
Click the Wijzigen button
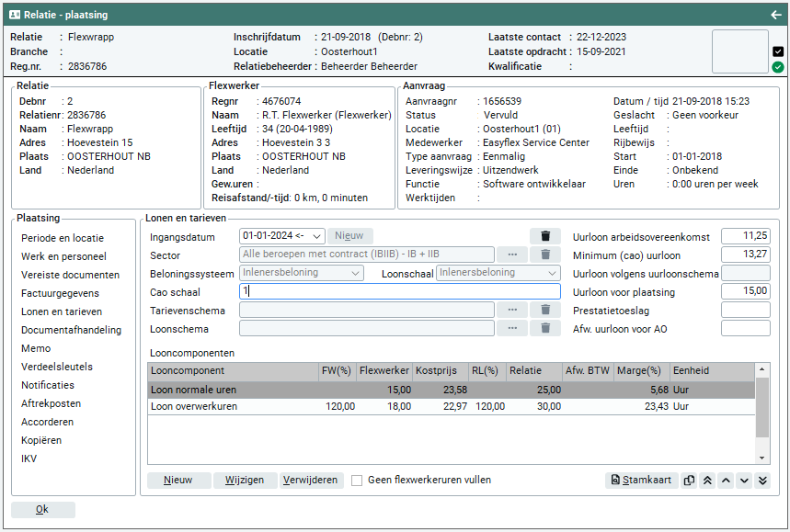[245, 481]
